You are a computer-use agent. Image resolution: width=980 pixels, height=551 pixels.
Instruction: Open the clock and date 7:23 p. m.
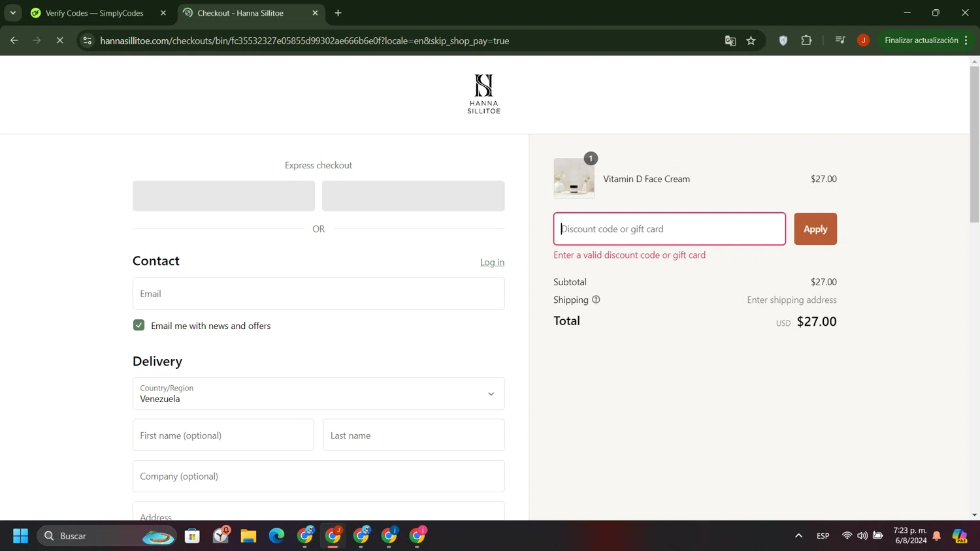[x=910, y=536]
